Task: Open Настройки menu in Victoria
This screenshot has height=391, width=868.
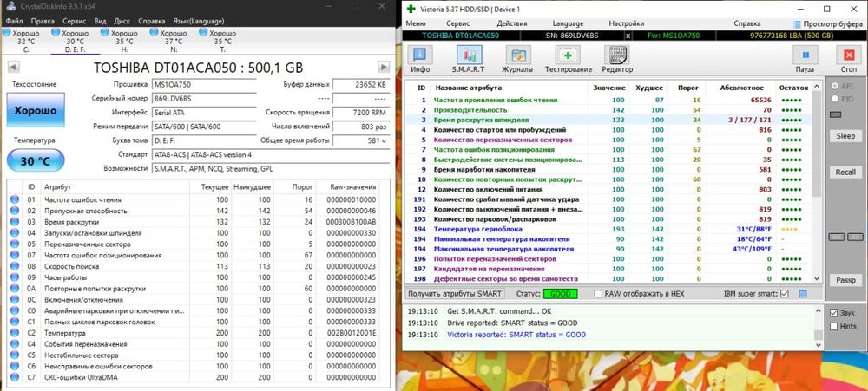Action: tap(627, 23)
